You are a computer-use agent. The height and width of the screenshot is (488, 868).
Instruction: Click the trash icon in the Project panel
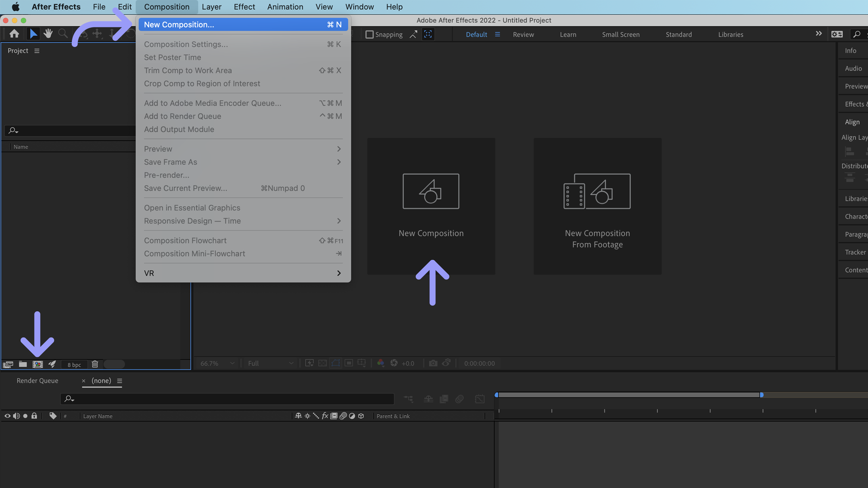coord(95,364)
